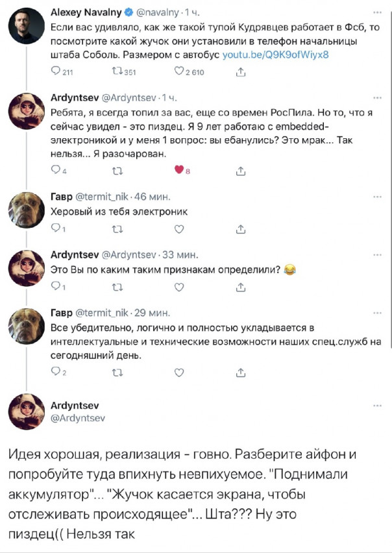Click reply icon on Гавр's 29 мин. tweet
392x553 pixels.
(x=56, y=373)
